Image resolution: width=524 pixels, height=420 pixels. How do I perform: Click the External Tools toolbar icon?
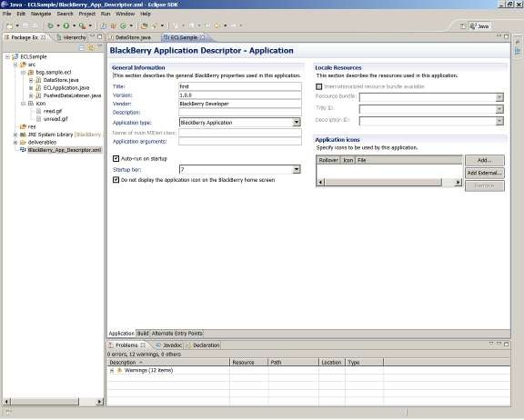tap(82, 25)
